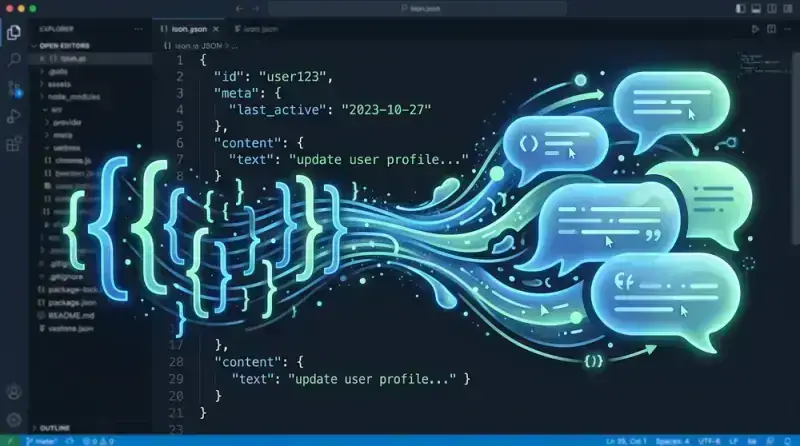Expand the assets folder
Image resolution: width=800 pixels, height=446 pixels.
point(59,84)
